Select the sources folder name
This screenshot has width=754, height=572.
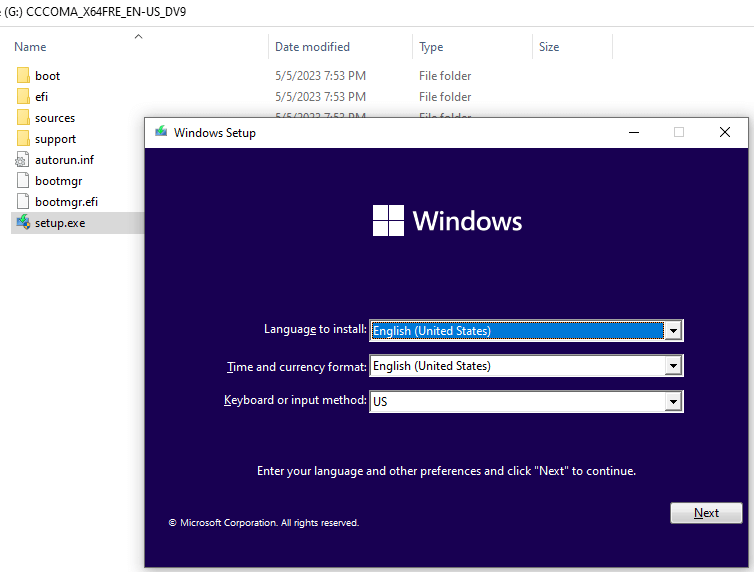click(x=55, y=118)
